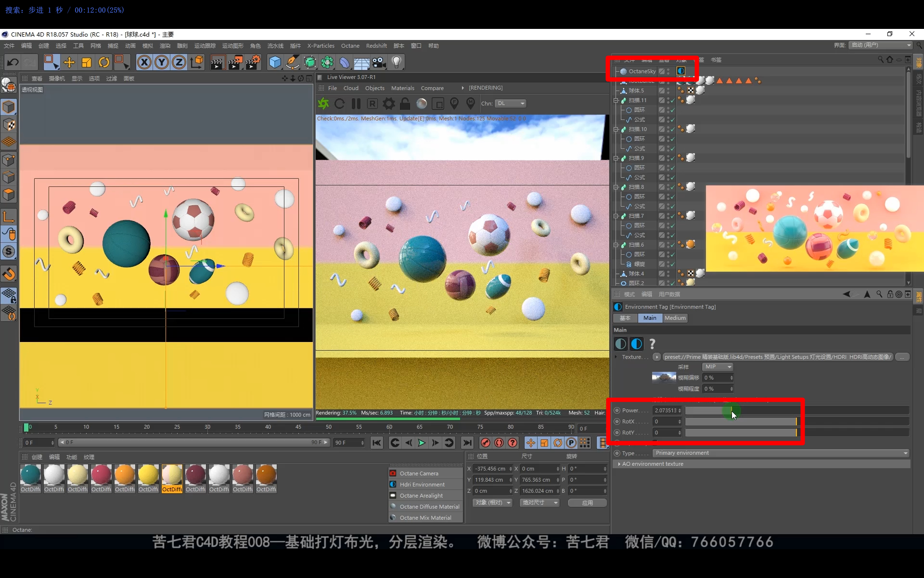The height and width of the screenshot is (578, 924).
Task: Click the Hdri Environment button
Action: point(422,485)
